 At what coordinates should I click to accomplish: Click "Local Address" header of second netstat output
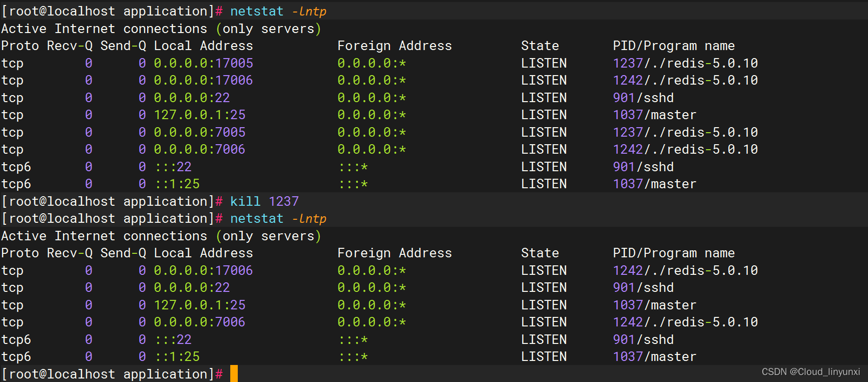203,253
